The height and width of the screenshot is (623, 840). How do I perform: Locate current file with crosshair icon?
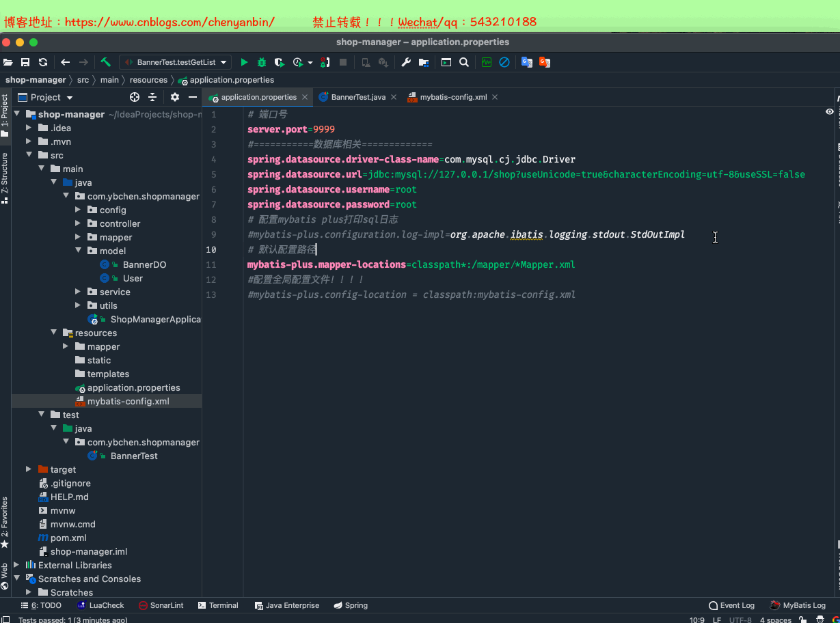tap(135, 97)
